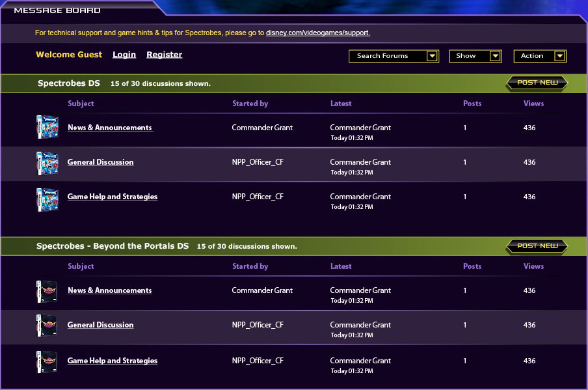Expand the Show dropdown arrow
588x390 pixels.
pyautogui.click(x=495, y=56)
